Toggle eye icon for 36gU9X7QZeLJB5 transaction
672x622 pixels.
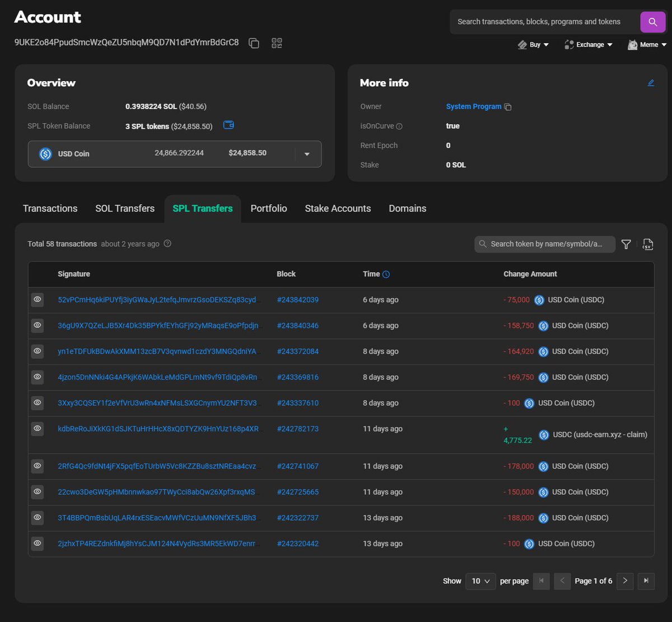click(x=38, y=326)
